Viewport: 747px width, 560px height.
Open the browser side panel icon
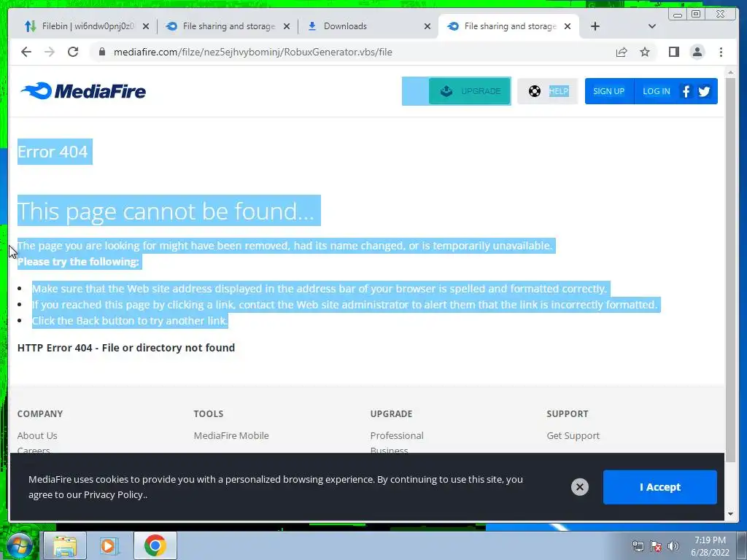click(x=673, y=52)
